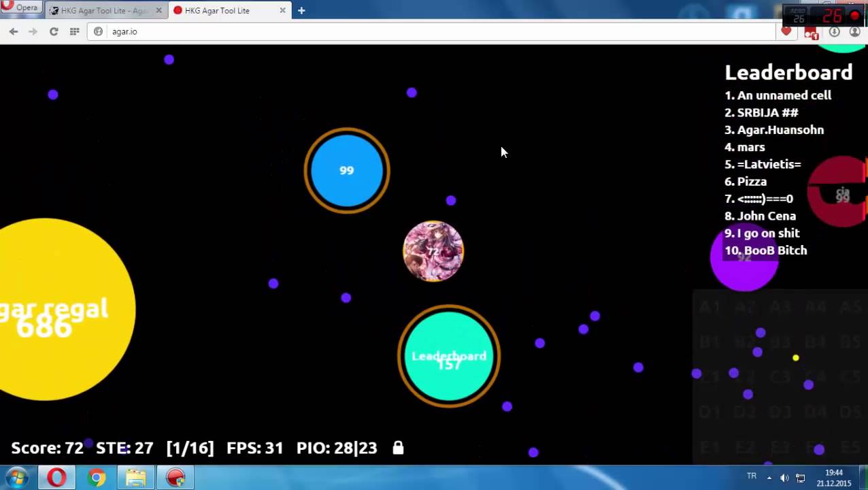The width and height of the screenshot is (868, 490).
Task: Click the Leaderboard heading
Action: (788, 72)
